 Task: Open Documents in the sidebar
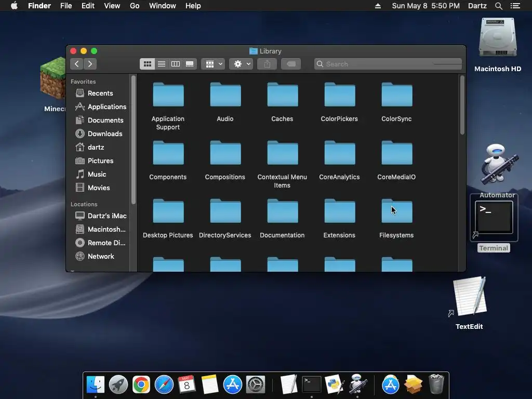[99, 120]
